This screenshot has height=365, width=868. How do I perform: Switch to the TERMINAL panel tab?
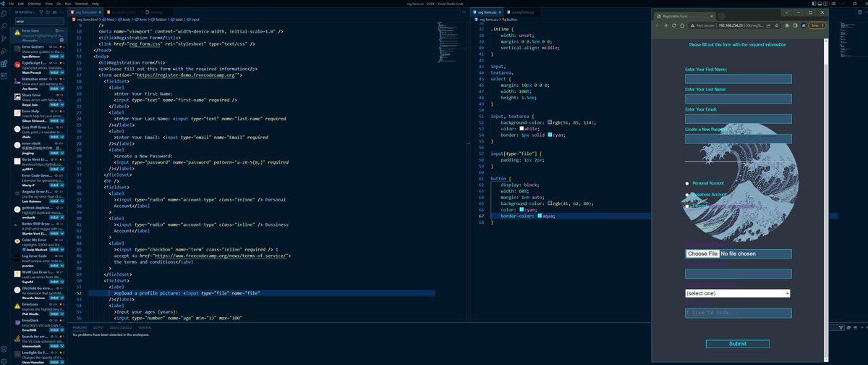(145, 327)
